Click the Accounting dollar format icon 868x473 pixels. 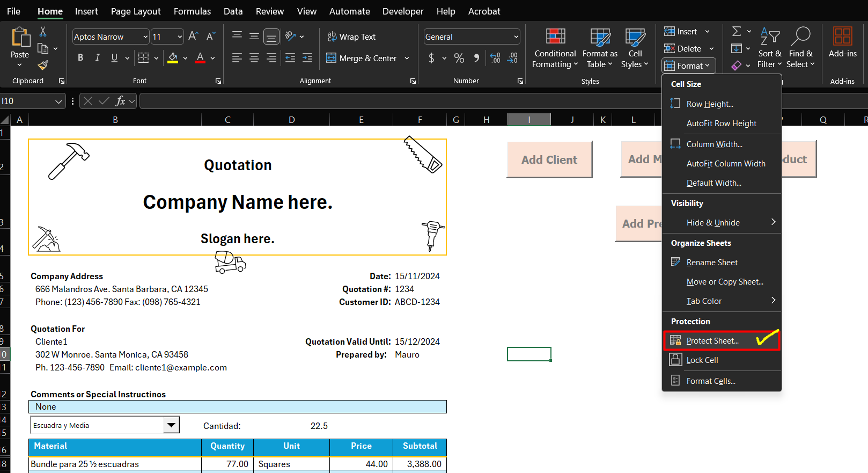(431, 58)
